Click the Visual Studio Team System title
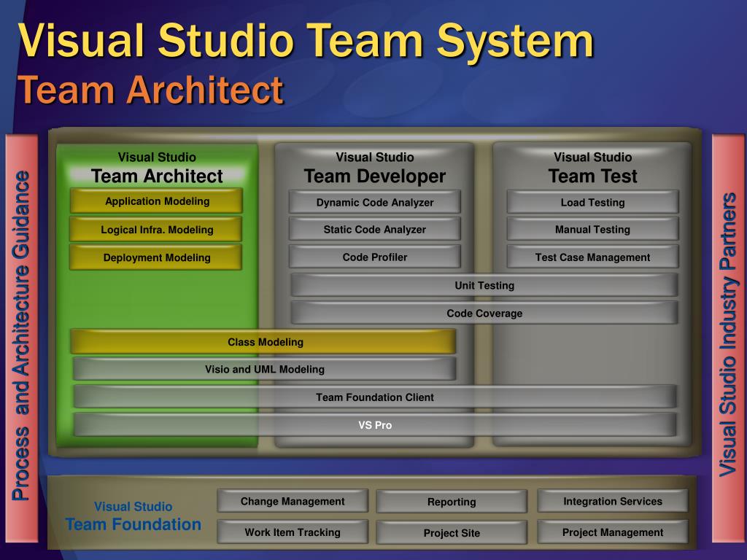 pyautogui.click(x=306, y=41)
